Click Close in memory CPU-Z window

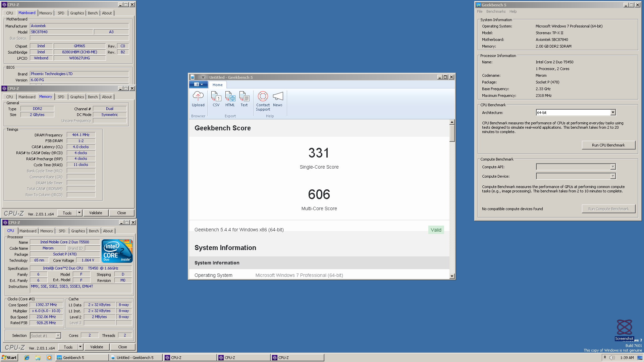point(121,213)
